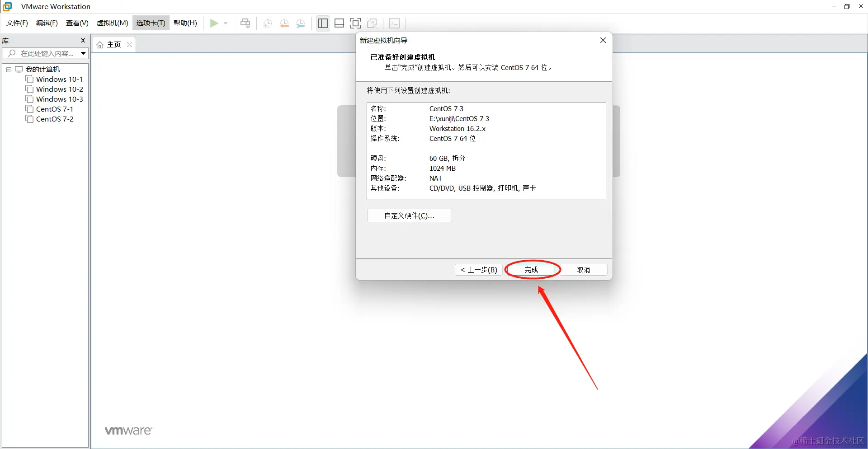The width and height of the screenshot is (868, 449).
Task: Click the 完成 finish button
Action: coord(531,270)
